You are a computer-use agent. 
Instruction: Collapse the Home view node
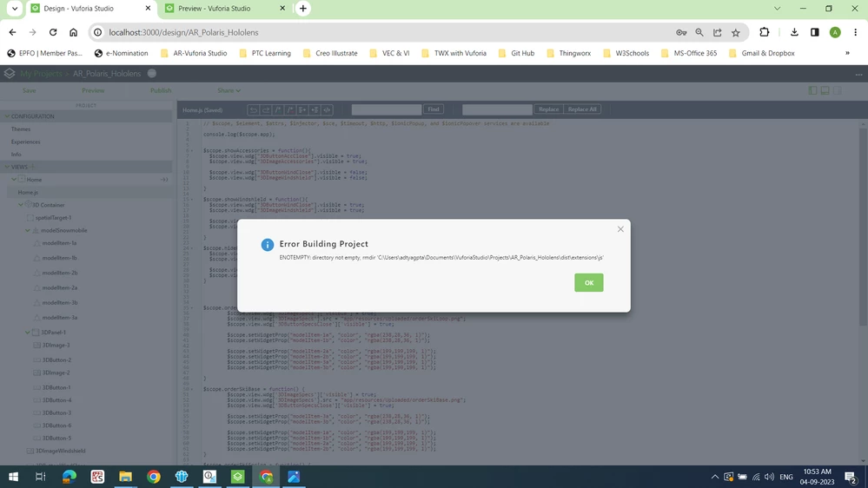(14, 179)
